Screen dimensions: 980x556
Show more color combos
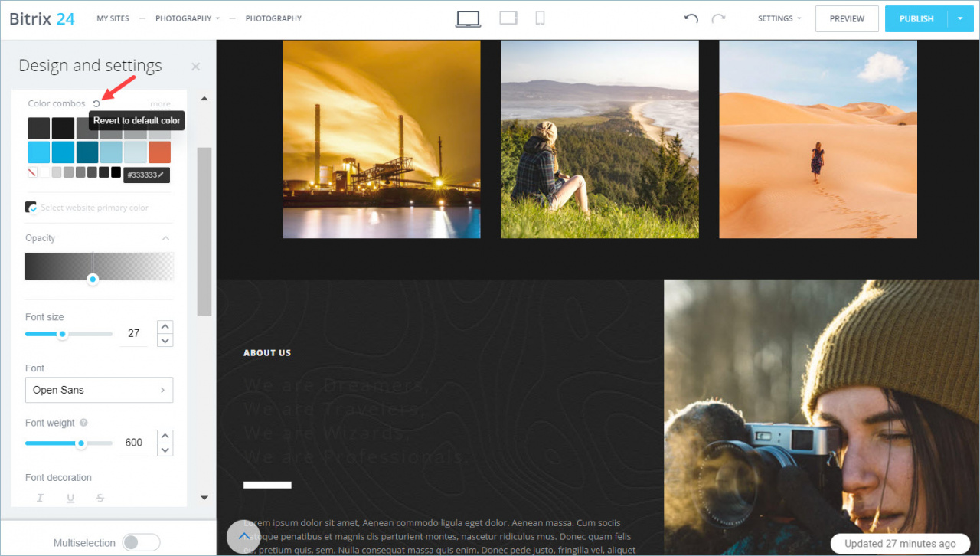[x=160, y=103]
